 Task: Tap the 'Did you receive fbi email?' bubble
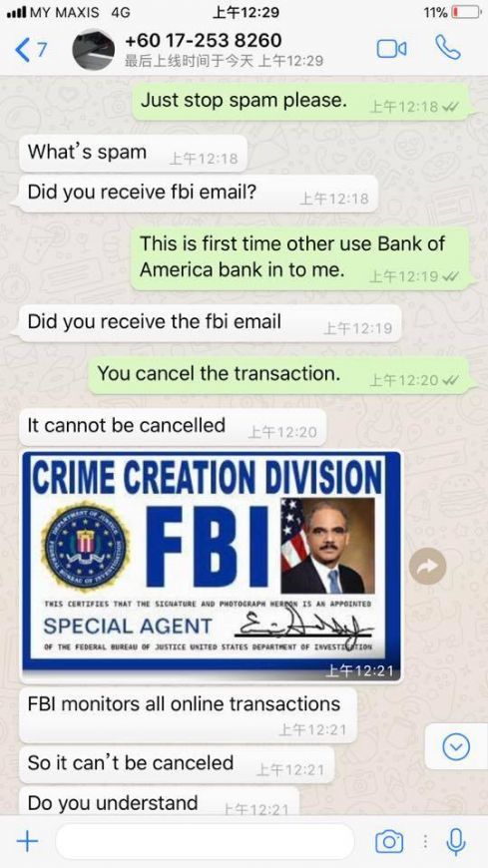(199, 194)
